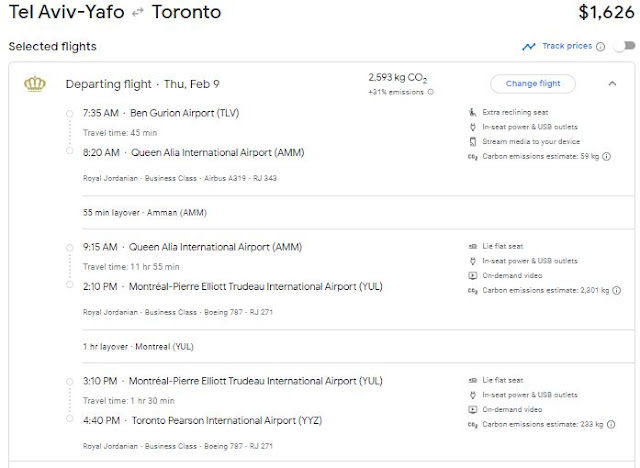The image size is (640, 468).
Task: Click the Track prices trend line icon
Action: click(x=529, y=47)
